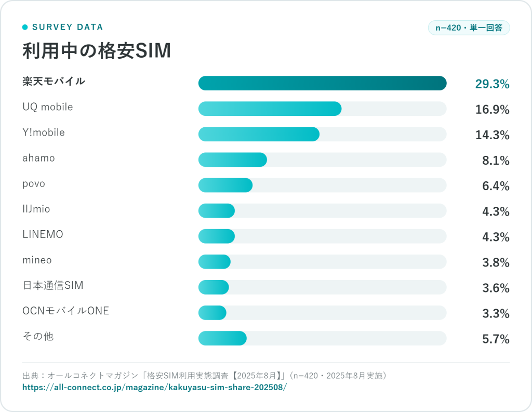
Task: Click the その他 progress bar
Action: pos(322,338)
